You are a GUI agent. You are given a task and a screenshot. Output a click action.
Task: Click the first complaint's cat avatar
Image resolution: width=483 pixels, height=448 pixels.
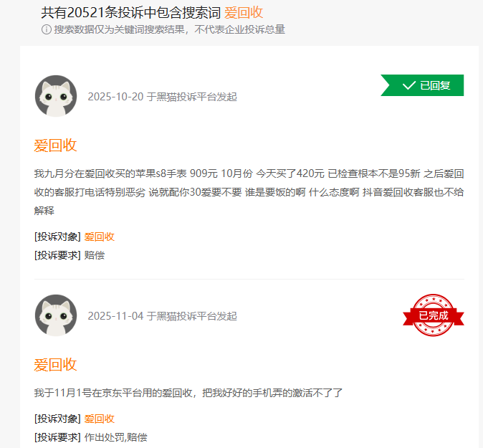[x=56, y=96]
